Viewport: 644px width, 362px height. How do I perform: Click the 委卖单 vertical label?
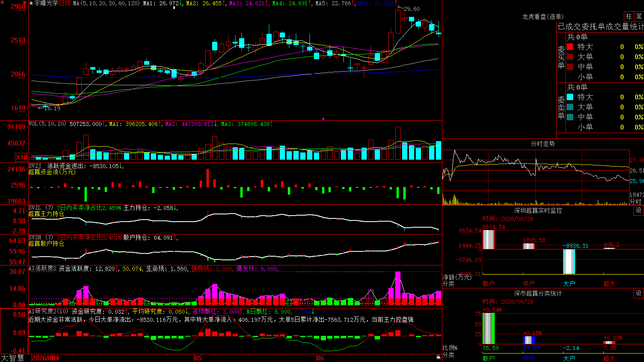click(x=561, y=108)
